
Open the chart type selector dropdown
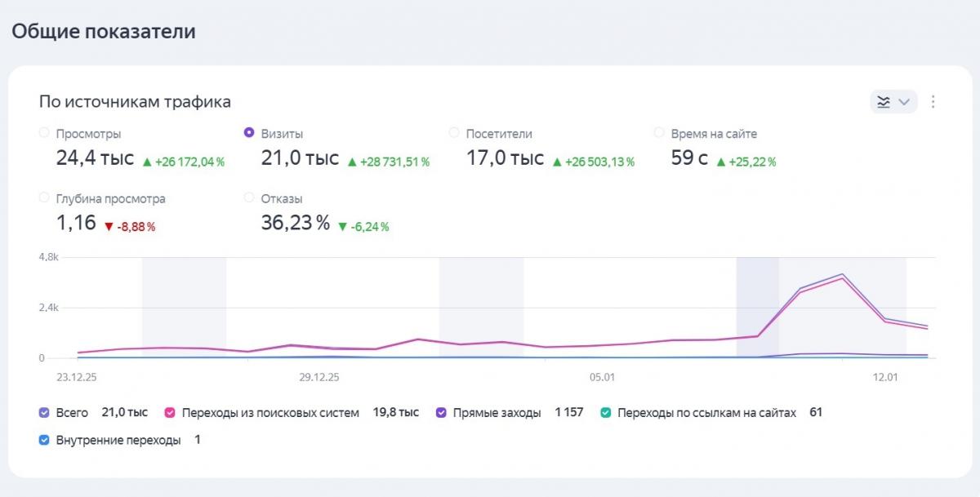[x=893, y=102]
